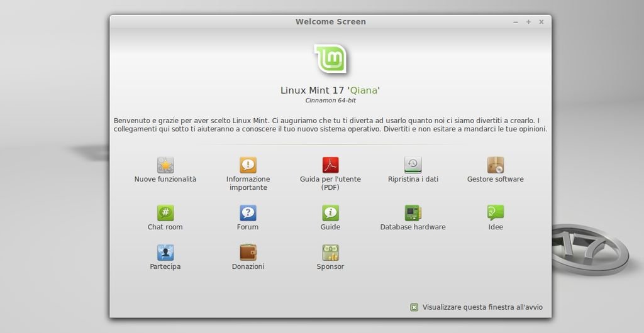The image size is (644, 333).
Task: Click the 'Nuove funzionalità' label
Action: (165, 179)
